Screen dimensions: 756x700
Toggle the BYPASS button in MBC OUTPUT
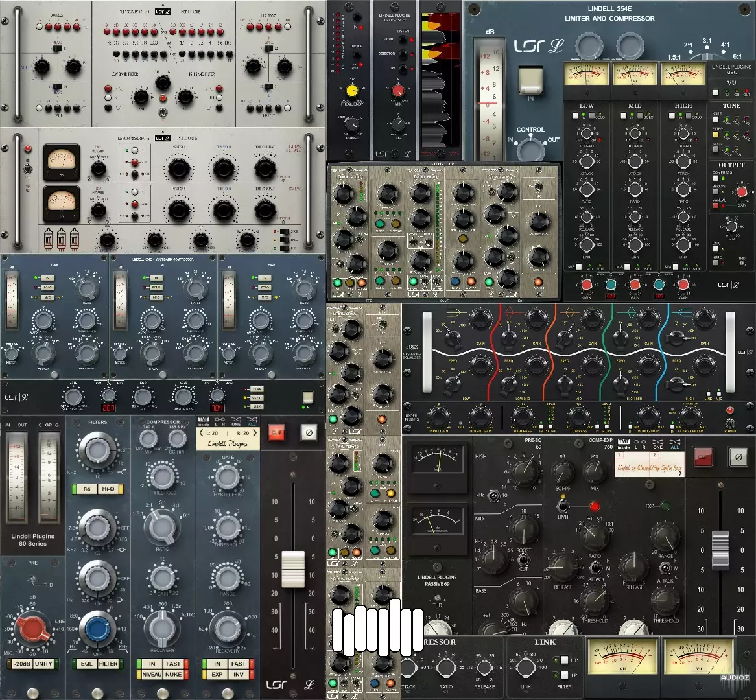[716, 192]
